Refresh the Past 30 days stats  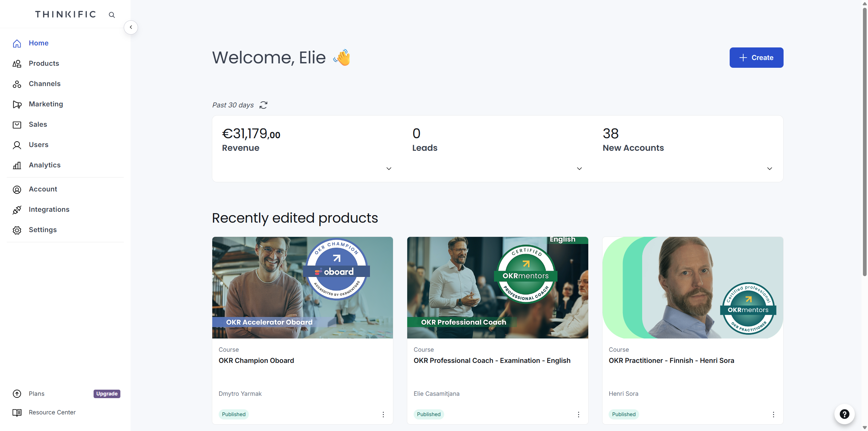(264, 105)
